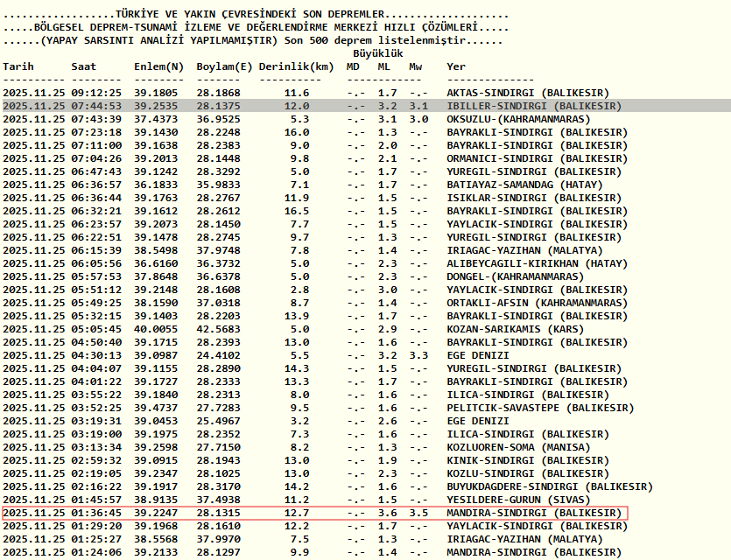Click depth value 16.5
731x560 pixels.
297,211
